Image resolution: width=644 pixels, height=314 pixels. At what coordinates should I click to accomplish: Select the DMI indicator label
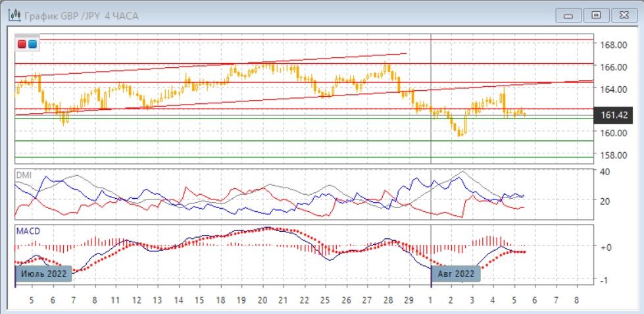[x=24, y=176]
